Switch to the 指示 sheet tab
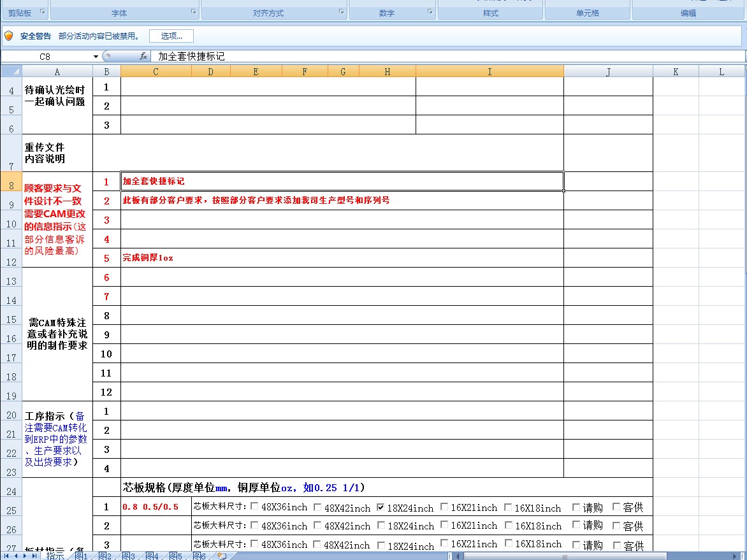The width and height of the screenshot is (747, 560). (x=55, y=556)
